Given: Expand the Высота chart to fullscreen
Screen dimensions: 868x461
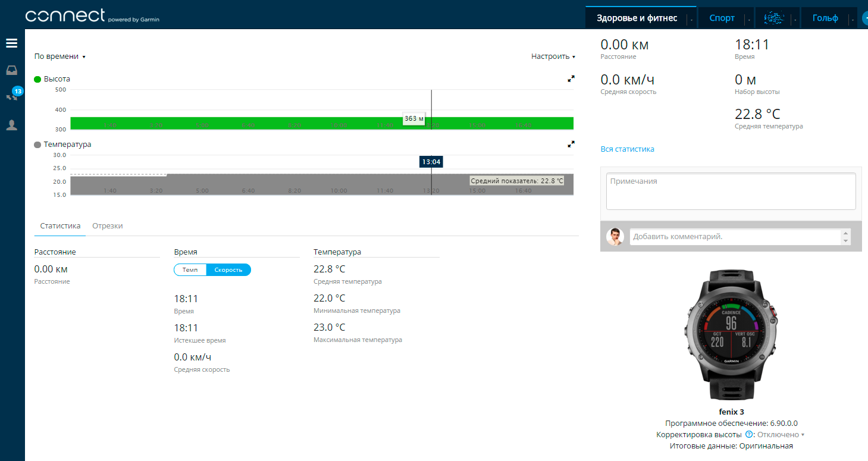Looking at the screenshot, I should click(x=571, y=79).
